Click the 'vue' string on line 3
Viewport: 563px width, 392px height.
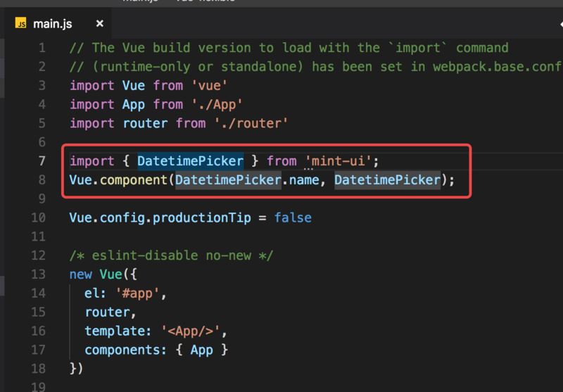[x=209, y=85]
